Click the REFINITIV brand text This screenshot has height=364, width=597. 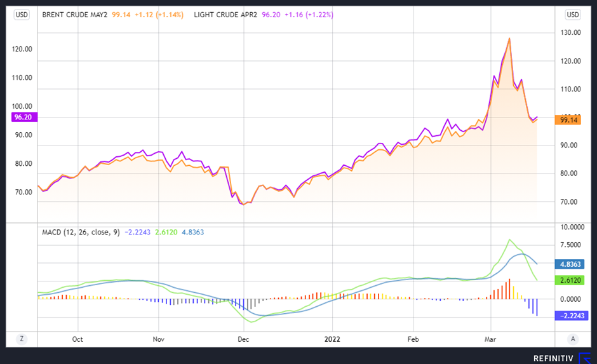[553, 358]
